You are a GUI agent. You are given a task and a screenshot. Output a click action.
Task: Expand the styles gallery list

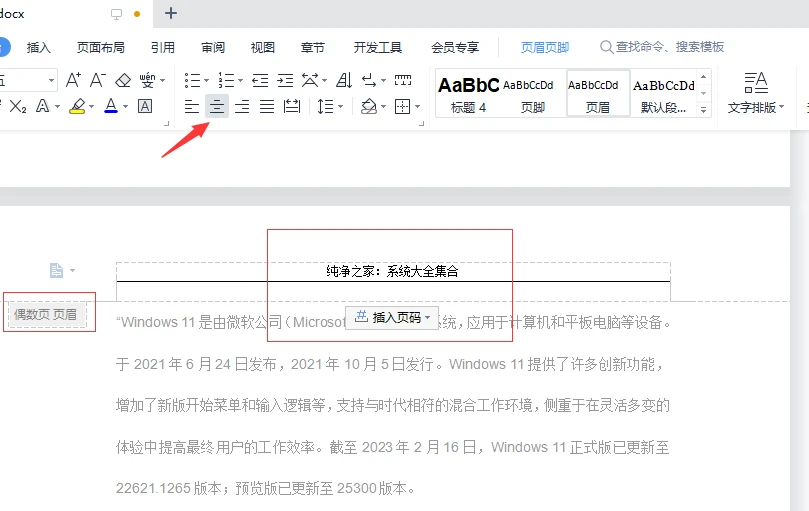pos(703,109)
